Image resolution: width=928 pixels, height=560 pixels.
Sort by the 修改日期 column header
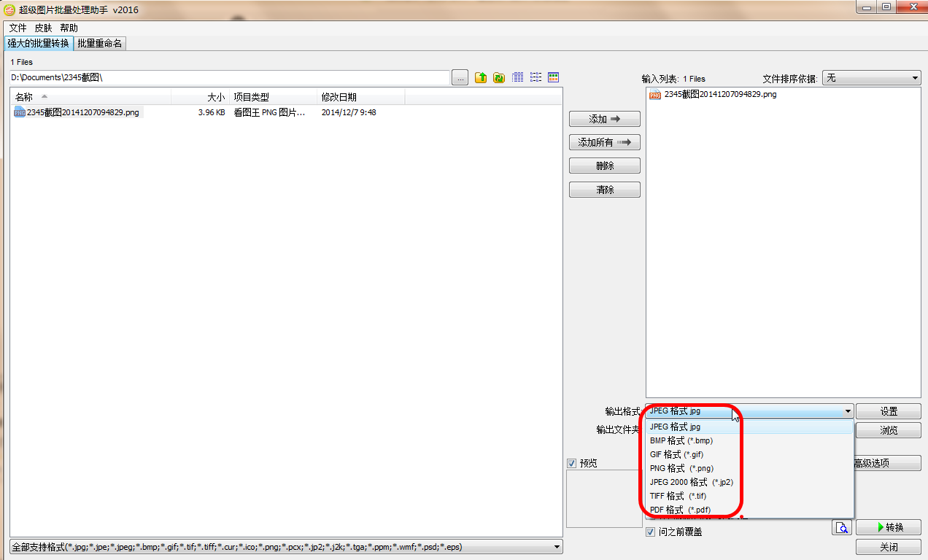360,97
